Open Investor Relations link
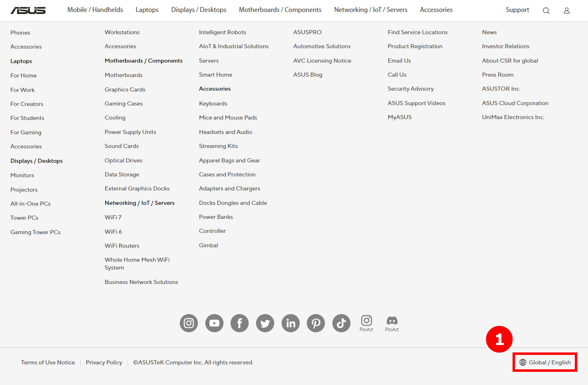Screen dimensions: 588x385 pyautogui.click(x=506, y=46)
